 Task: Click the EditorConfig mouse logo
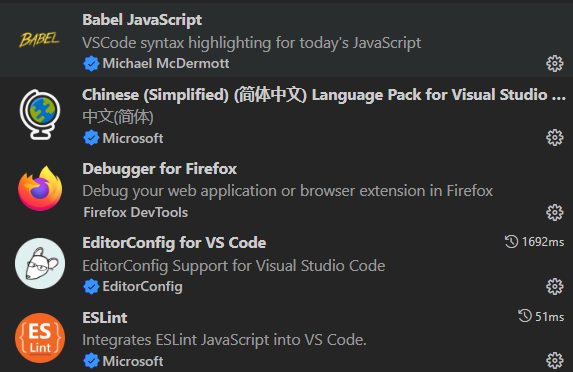pos(40,263)
